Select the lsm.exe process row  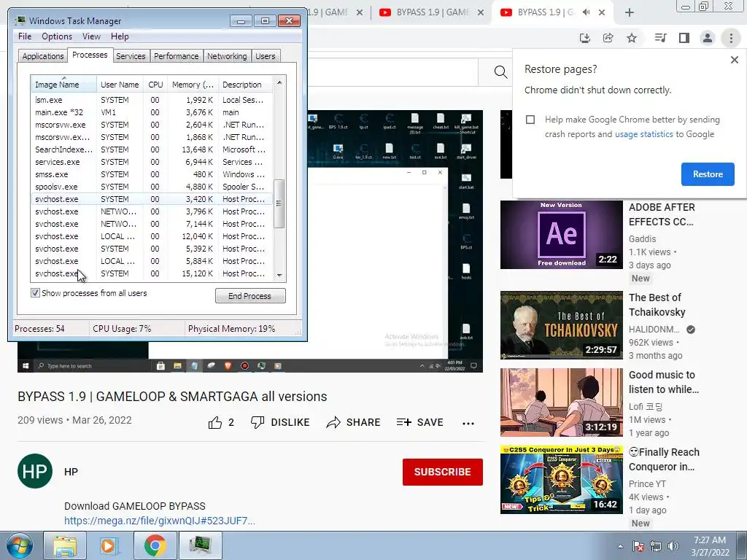(152, 100)
